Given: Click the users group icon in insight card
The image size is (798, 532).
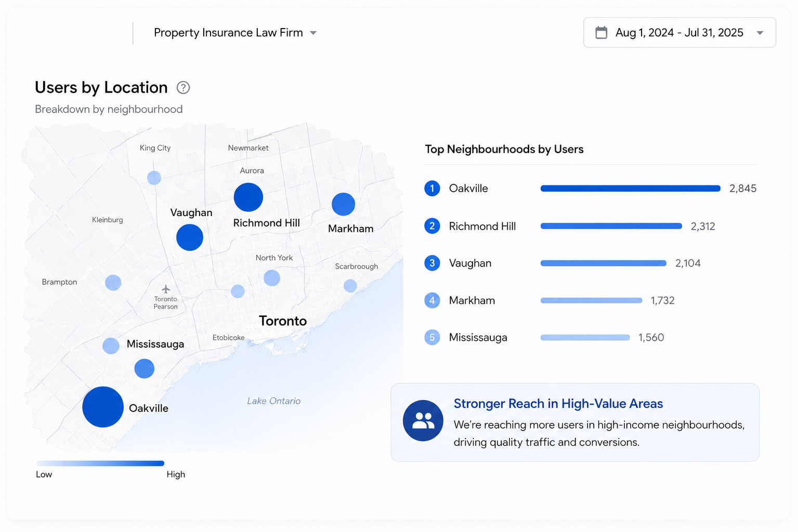Looking at the screenshot, I should point(423,421).
